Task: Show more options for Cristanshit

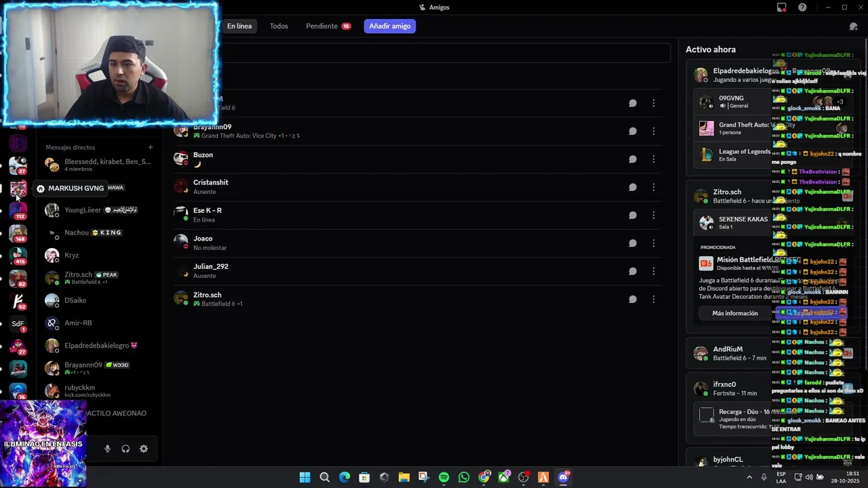Action: pyautogui.click(x=653, y=187)
